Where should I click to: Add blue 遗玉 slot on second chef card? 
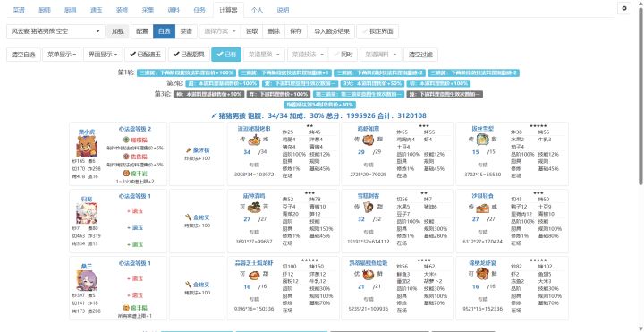coord(135,227)
